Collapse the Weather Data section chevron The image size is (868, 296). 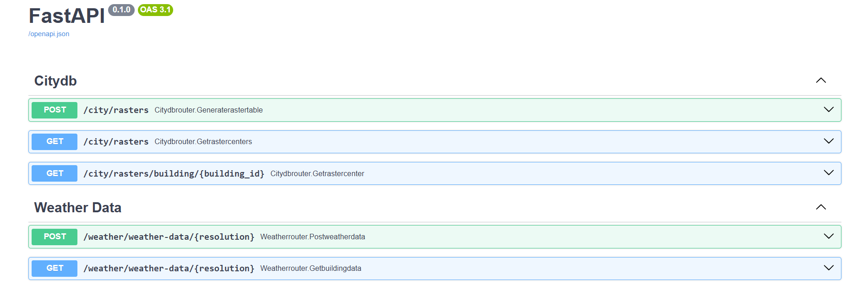point(821,207)
